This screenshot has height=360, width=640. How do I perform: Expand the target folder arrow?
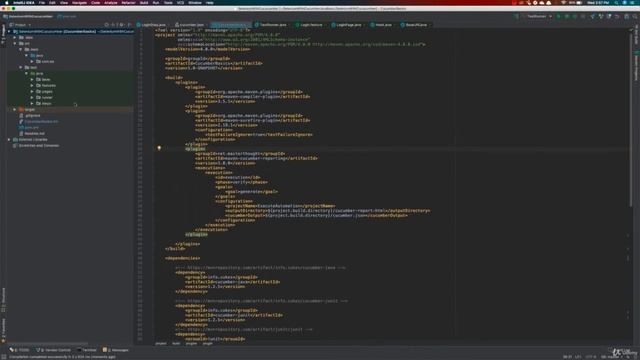tap(15, 109)
